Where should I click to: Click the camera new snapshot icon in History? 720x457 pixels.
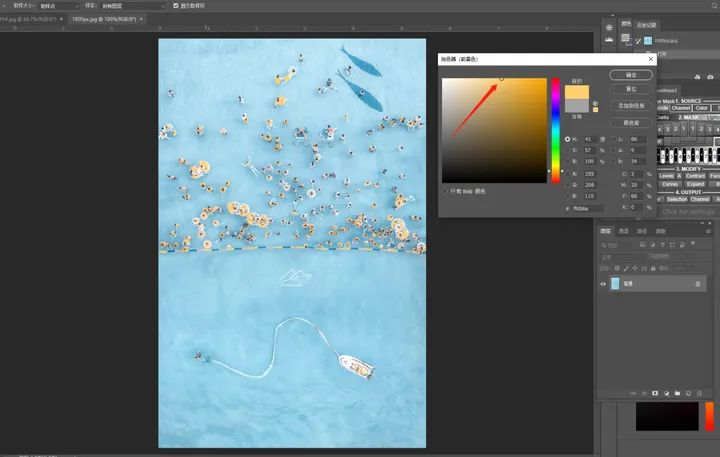[x=710, y=77]
